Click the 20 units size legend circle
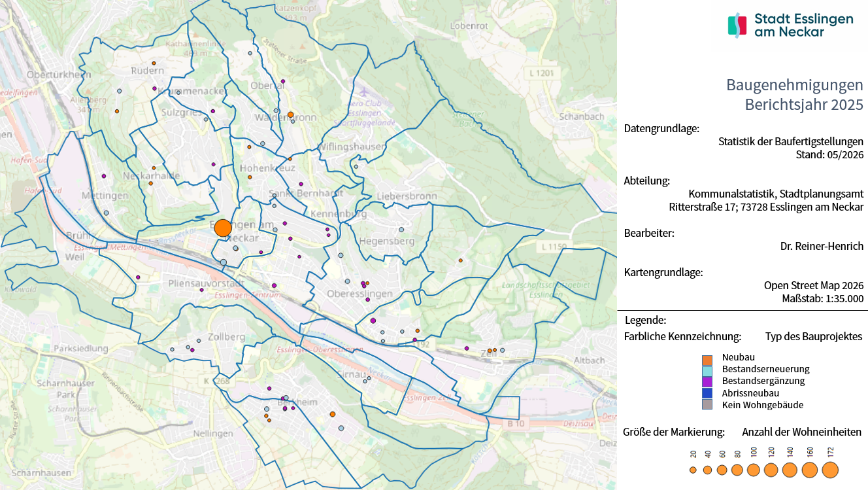 pos(693,470)
